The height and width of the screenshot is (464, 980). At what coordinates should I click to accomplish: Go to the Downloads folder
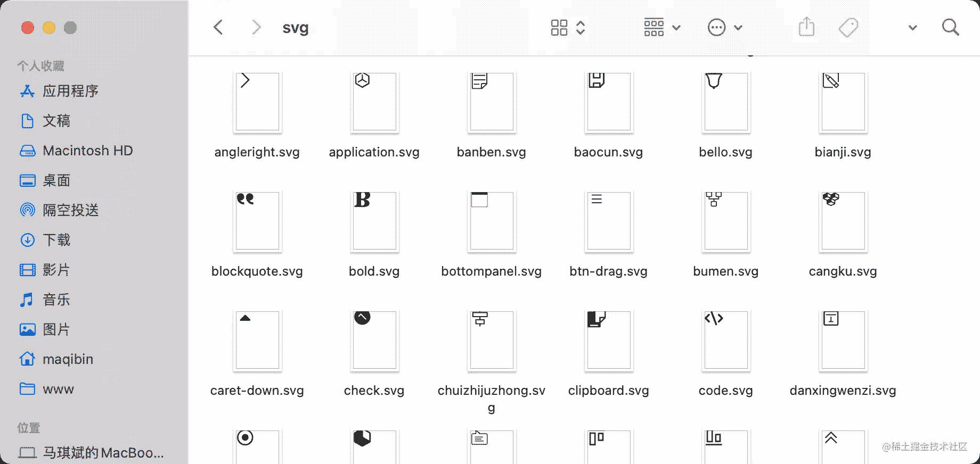click(x=56, y=240)
